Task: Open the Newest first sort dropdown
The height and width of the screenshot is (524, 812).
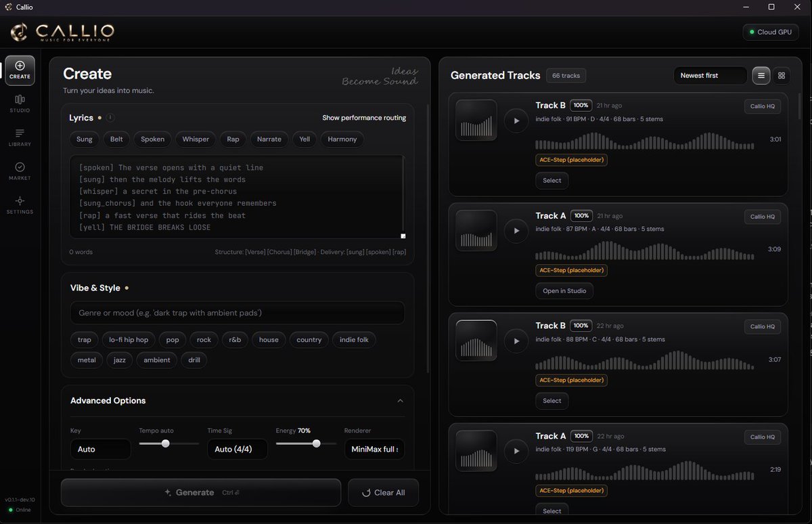Action: click(x=710, y=76)
